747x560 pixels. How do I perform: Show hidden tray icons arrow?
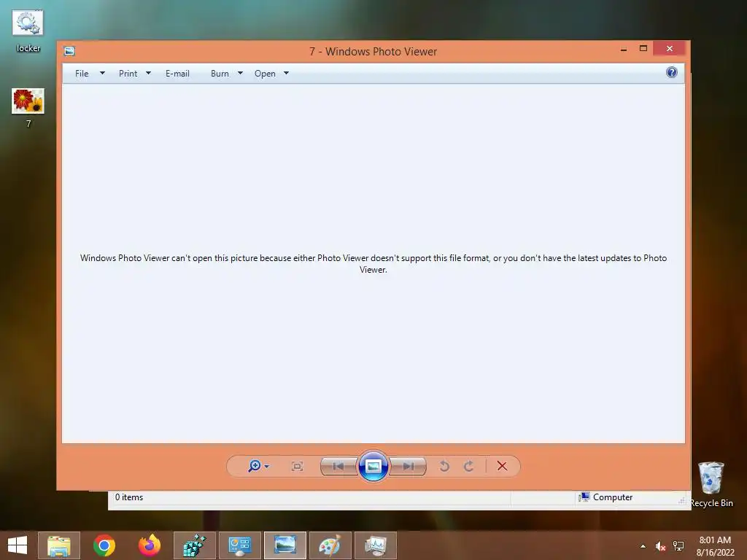click(643, 546)
